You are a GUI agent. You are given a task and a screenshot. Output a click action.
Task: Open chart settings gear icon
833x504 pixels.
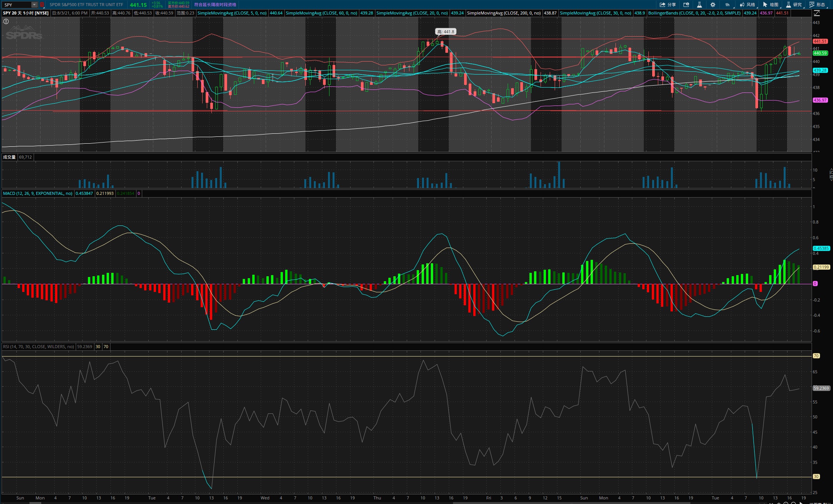713,5
